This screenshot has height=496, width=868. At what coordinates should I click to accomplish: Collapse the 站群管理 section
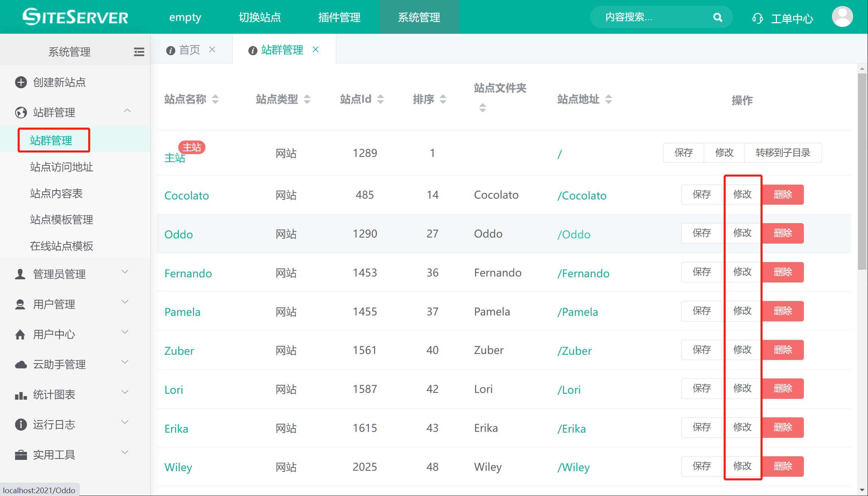[x=127, y=111]
